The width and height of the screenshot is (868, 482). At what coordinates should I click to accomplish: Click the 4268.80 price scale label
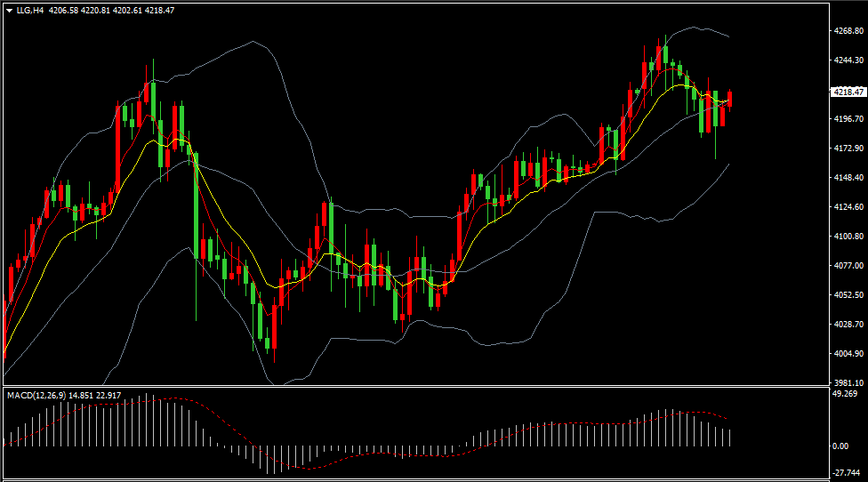848,31
